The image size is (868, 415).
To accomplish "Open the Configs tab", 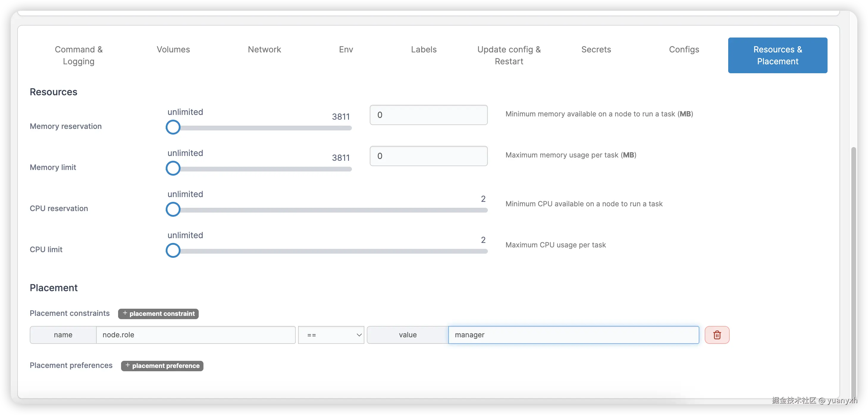I will (684, 49).
